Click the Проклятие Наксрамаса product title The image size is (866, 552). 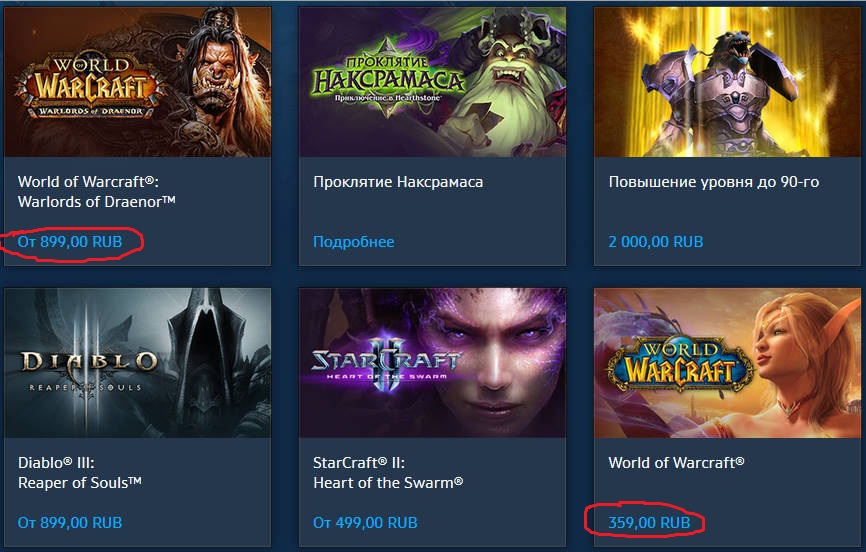pos(398,182)
